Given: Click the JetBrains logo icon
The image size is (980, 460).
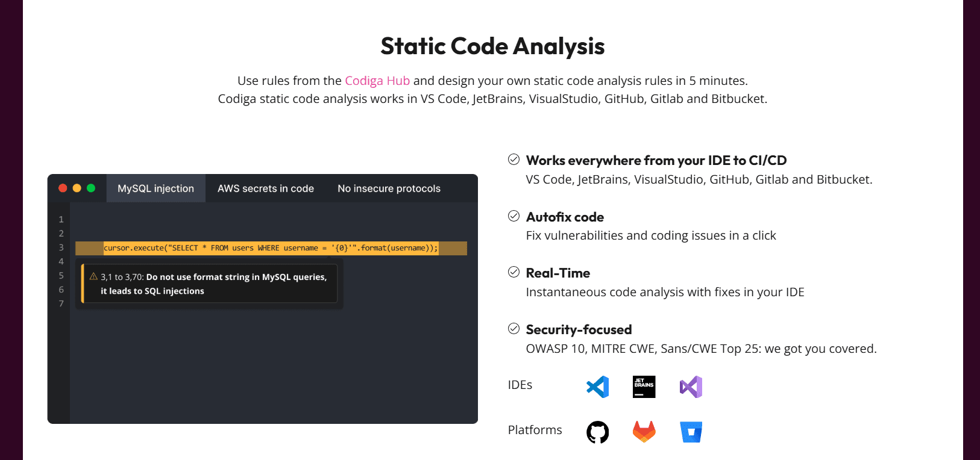Looking at the screenshot, I should pyautogui.click(x=644, y=387).
